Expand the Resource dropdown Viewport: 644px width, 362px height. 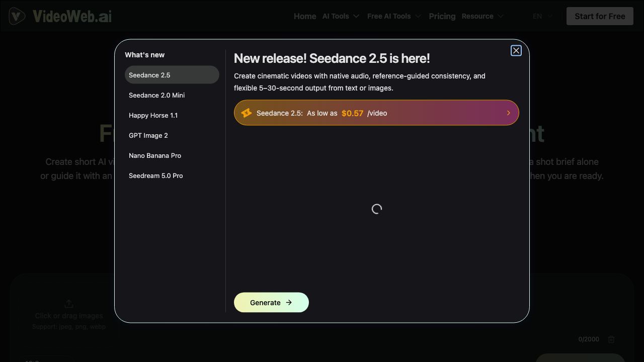pyautogui.click(x=482, y=16)
